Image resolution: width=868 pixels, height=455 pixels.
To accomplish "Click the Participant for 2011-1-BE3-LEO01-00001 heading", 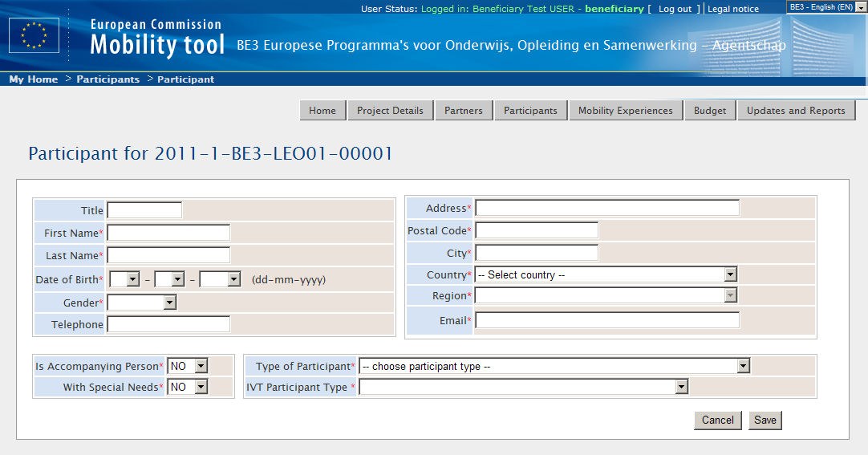I will (210, 153).
